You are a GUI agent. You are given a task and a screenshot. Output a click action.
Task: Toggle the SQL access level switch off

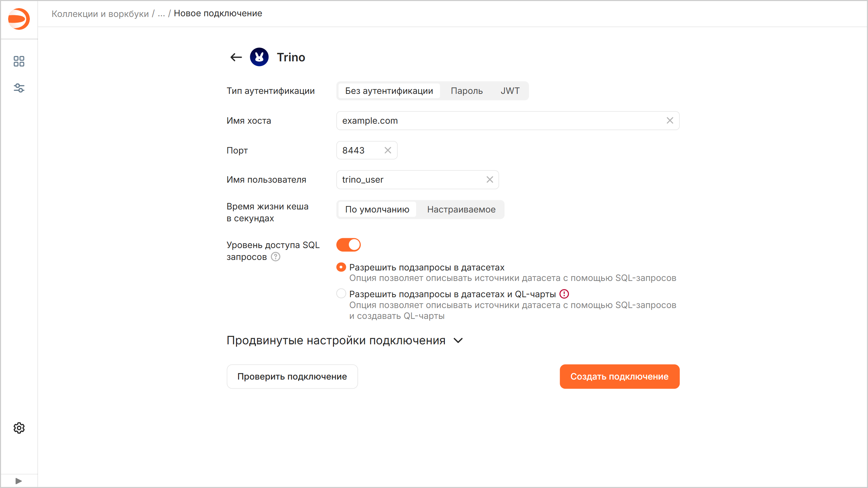[349, 245]
